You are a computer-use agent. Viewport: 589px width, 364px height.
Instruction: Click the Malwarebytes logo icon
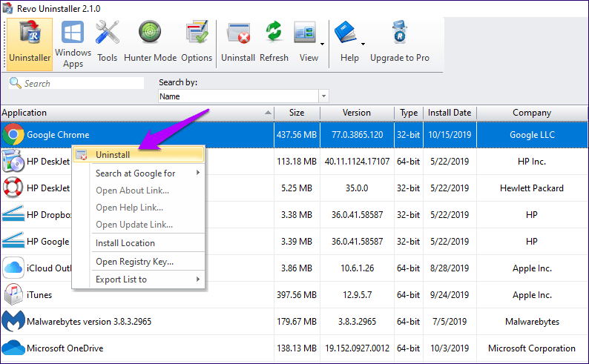coord(13,321)
